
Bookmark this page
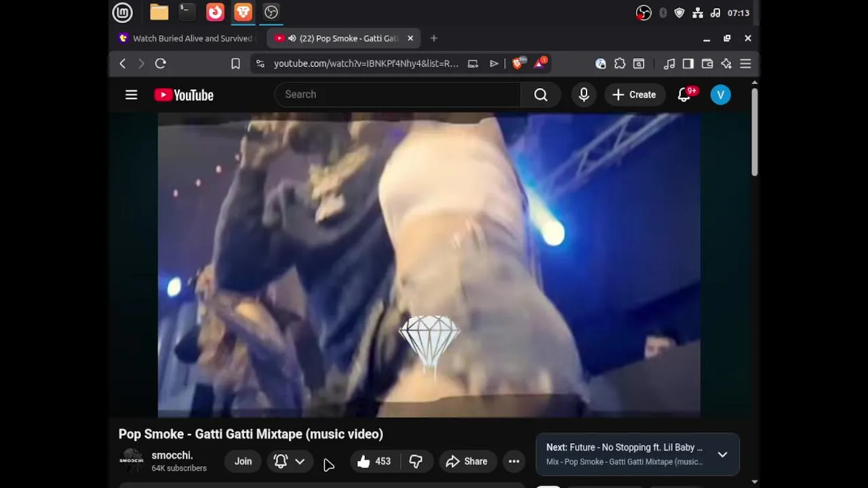(235, 64)
